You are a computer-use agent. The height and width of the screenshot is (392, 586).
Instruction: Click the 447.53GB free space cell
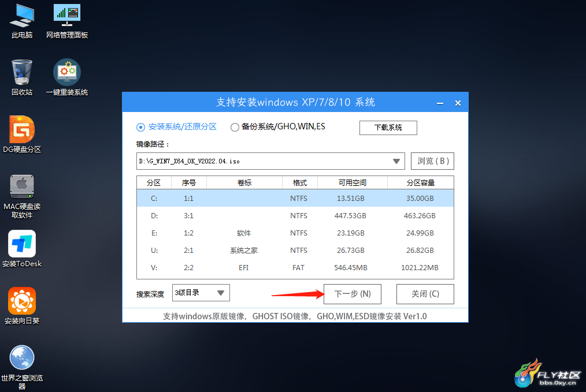(351, 216)
